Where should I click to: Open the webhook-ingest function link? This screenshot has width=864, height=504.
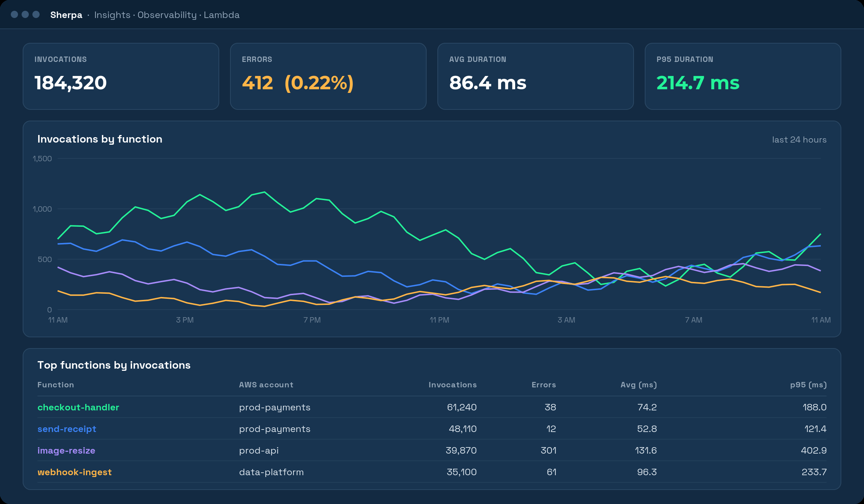point(75,472)
